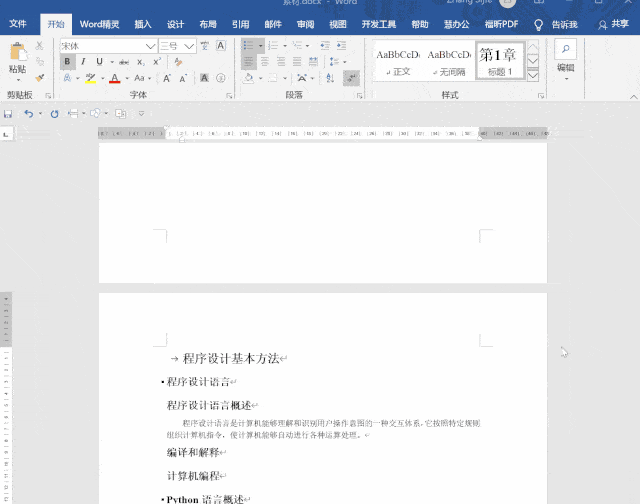Apply the 无间隔 style
The height and width of the screenshot is (504, 640).
click(449, 62)
